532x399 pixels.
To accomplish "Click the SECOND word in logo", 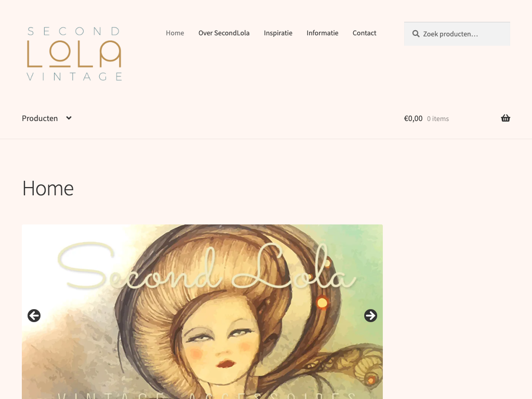I will (74, 31).
